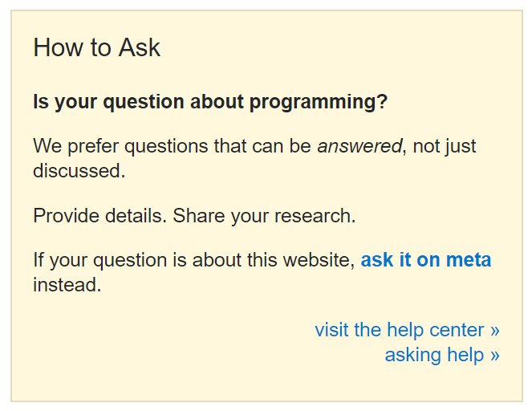532x411 pixels.
Task: Click the "Provide details." sentence
Action: pyautogui.click(x=100, y=216)
